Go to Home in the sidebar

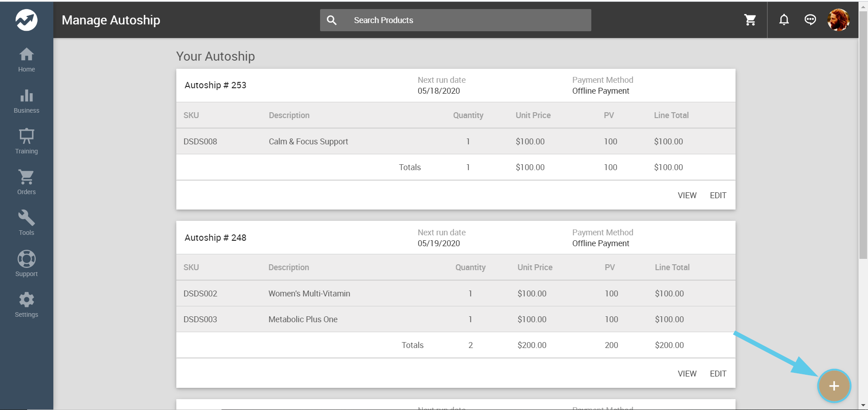point(26,60)
